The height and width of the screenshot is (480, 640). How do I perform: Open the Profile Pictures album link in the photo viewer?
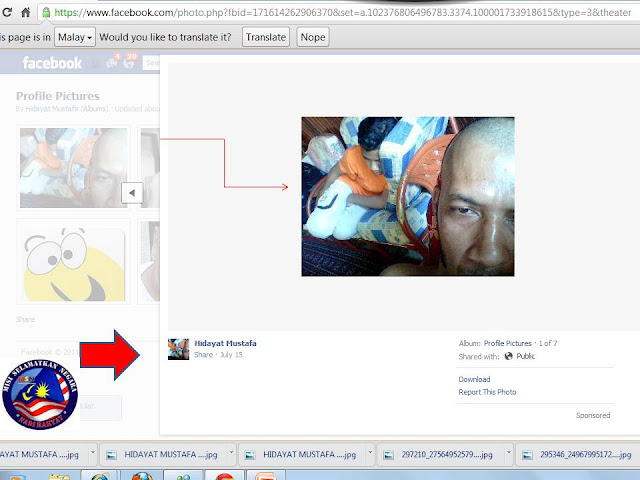pos(507,343)
